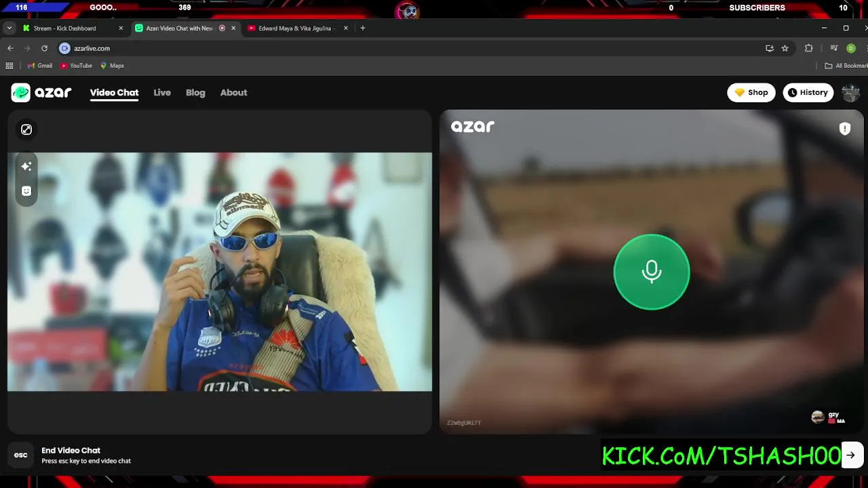868x488 pixels.
Task: Click the local webcam video feed
Action: click(x=220, y=272)
